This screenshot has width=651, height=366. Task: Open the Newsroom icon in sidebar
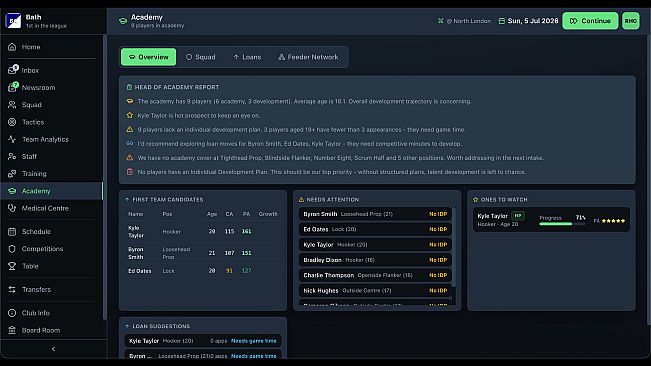[12, 87]
